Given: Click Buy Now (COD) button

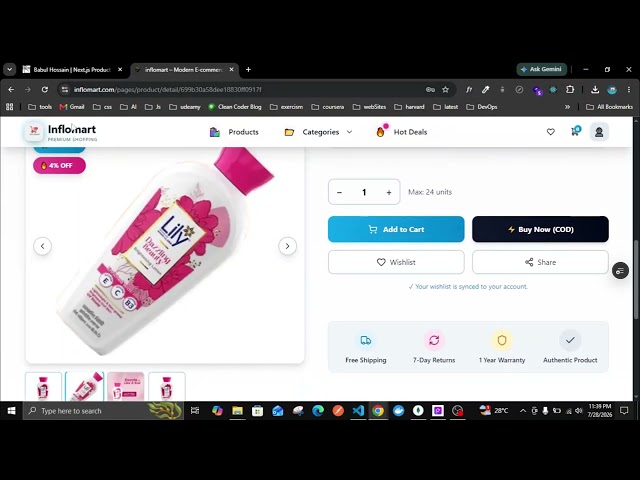Looking at the screenshot, I should tap(540, 229).
